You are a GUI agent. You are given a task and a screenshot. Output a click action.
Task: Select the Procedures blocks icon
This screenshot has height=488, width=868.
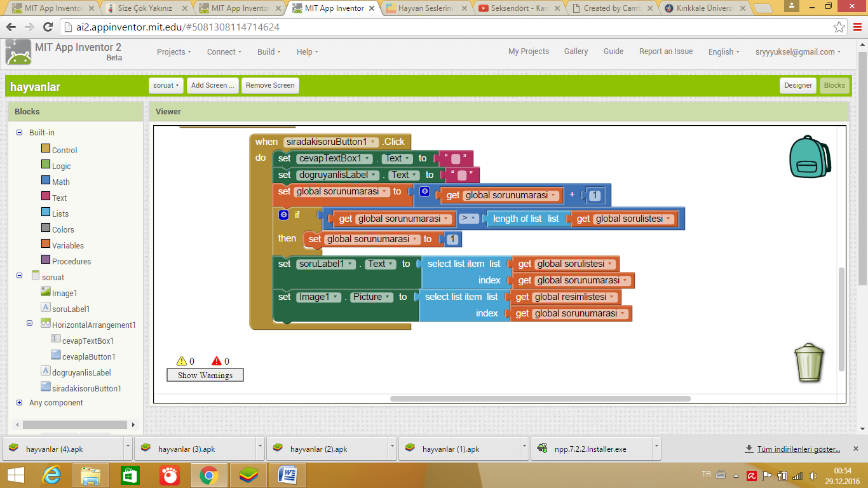(45, 260)
